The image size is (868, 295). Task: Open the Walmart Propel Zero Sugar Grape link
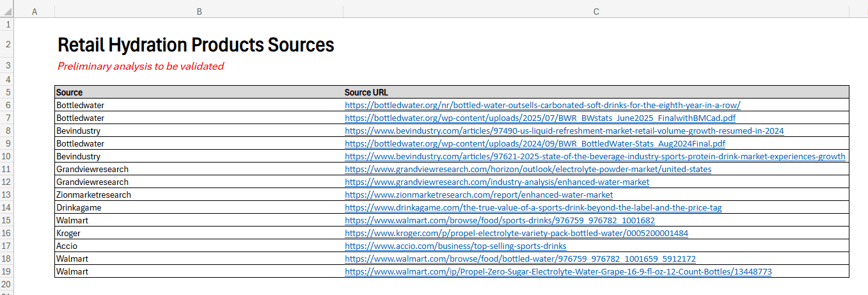coord(558,271)
